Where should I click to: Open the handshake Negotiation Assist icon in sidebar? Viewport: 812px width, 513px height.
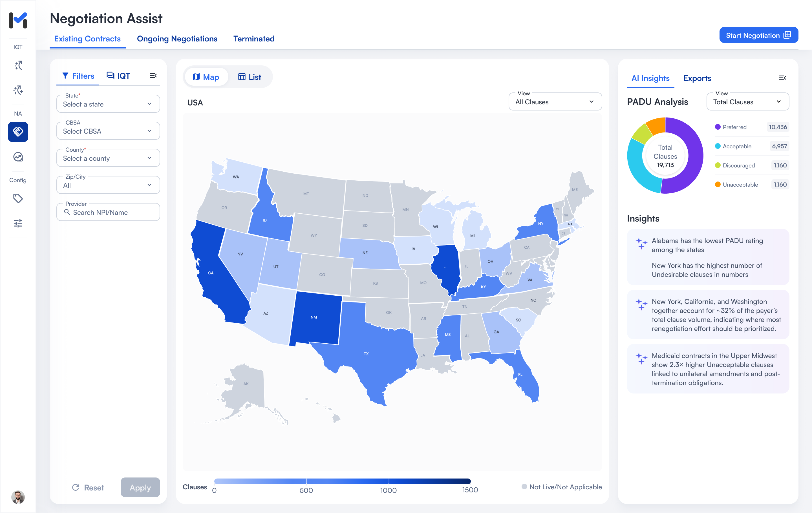click(18, 132)
